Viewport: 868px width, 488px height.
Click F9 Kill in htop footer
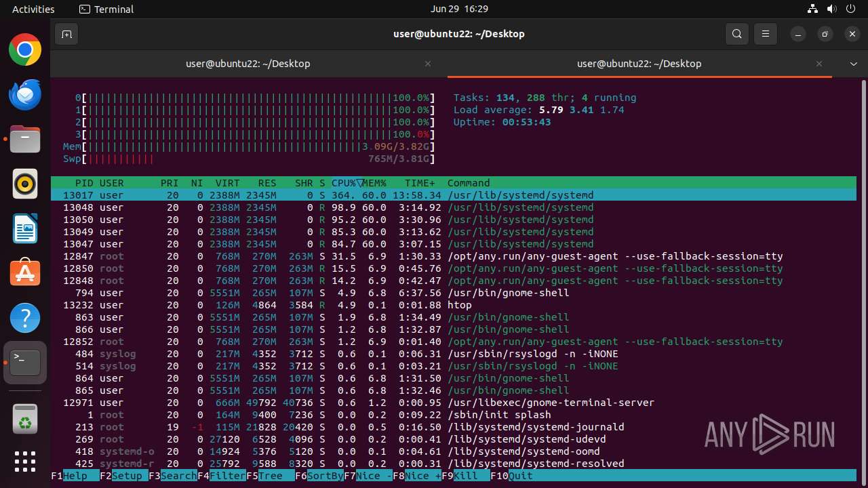[x=465, y=476]
